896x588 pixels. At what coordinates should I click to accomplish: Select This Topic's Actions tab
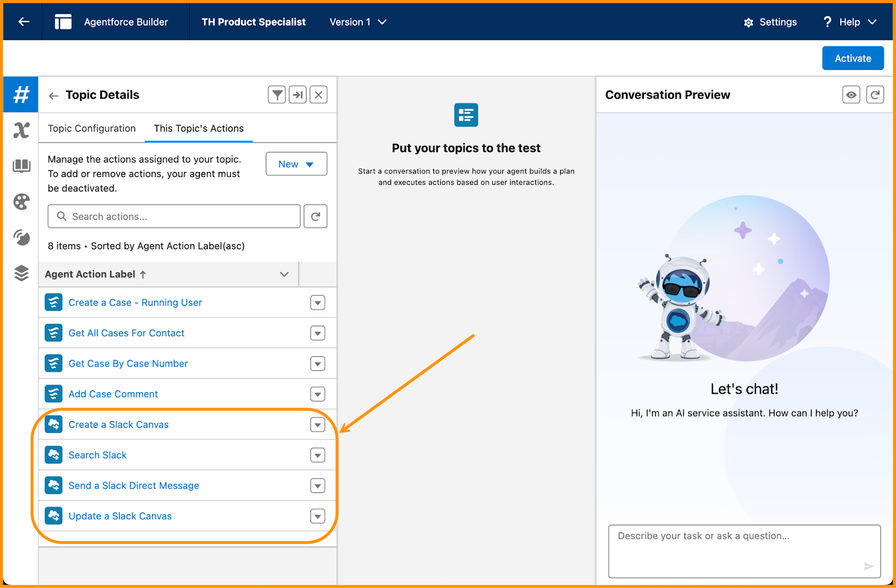click(x=199, y=128)
